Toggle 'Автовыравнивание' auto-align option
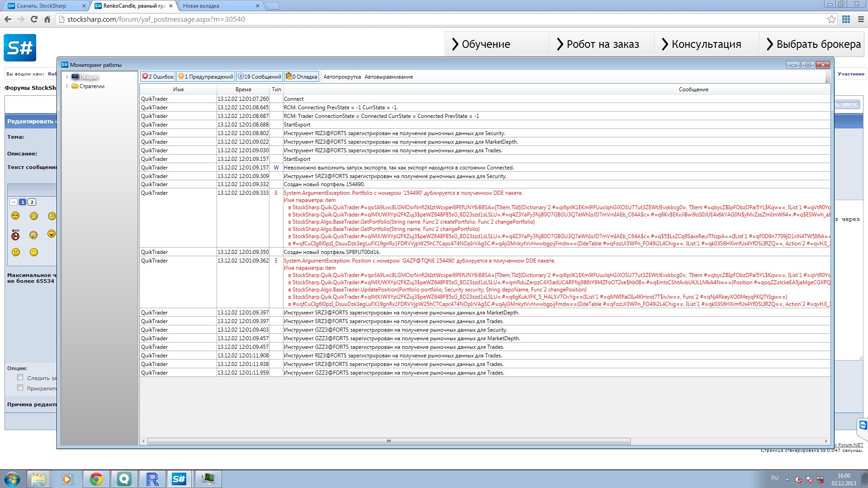Viewport: 868px width, 488px height. tap(389, 77)
